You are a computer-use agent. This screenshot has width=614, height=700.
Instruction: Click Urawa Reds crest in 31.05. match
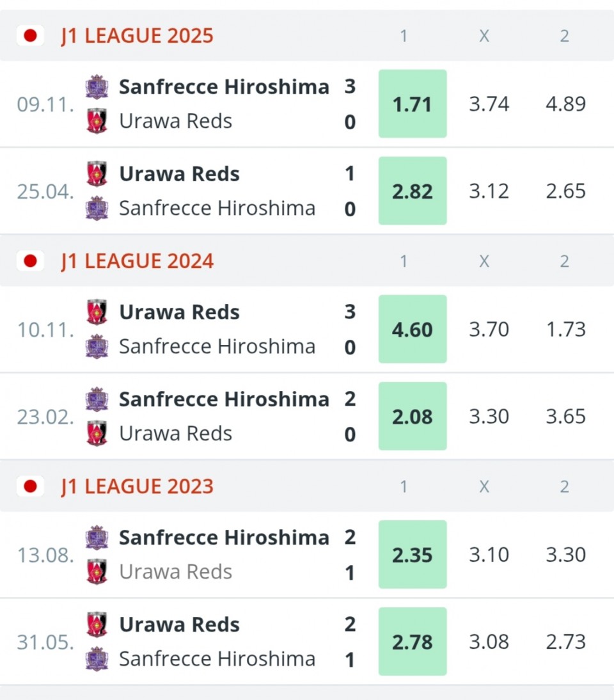click(x=97, y=624)
